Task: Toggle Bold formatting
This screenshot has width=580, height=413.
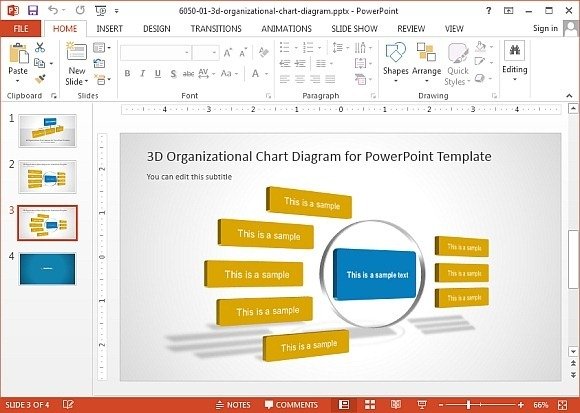Action: point(127,74)
